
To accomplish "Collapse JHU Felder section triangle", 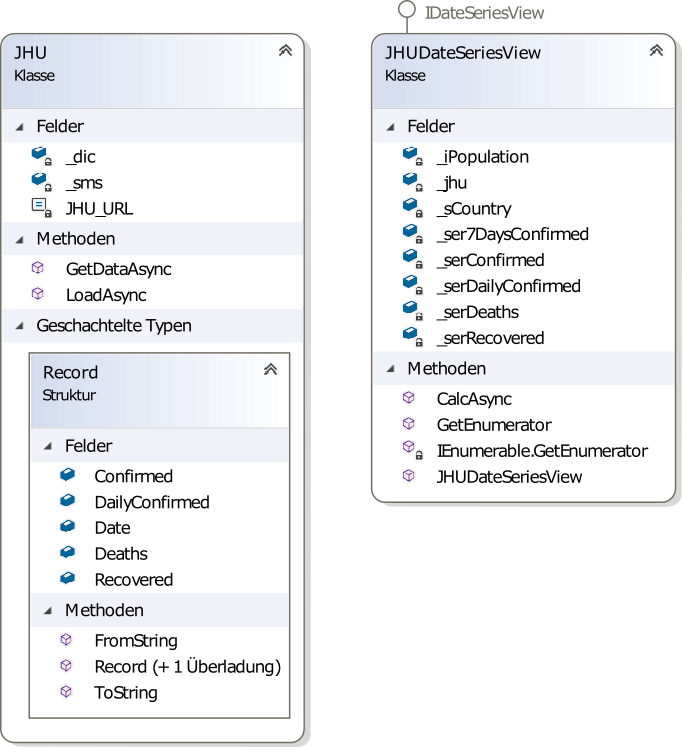I will (x=20, y=127).
